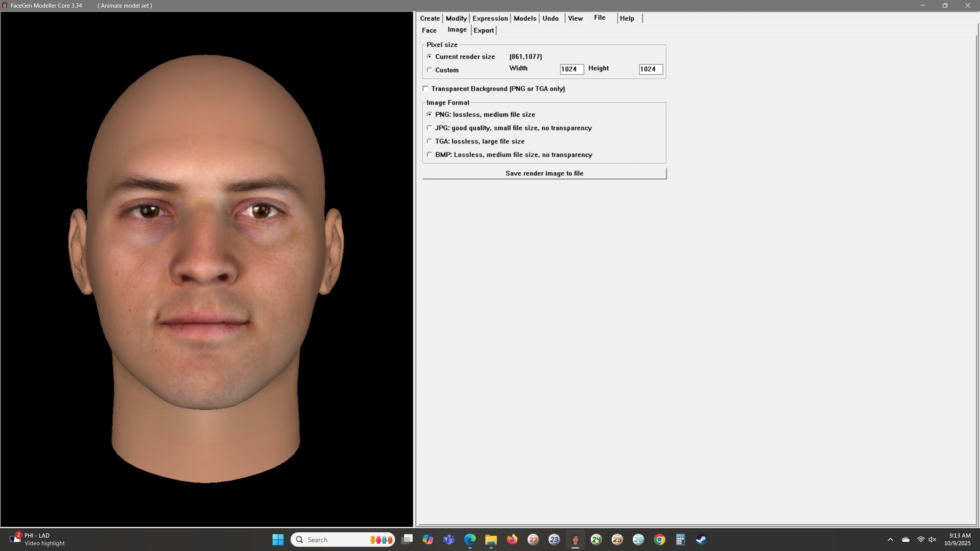Viewport: 980px width, 551px height.
Task: Choose JPG image format
Action: (429, 128)
